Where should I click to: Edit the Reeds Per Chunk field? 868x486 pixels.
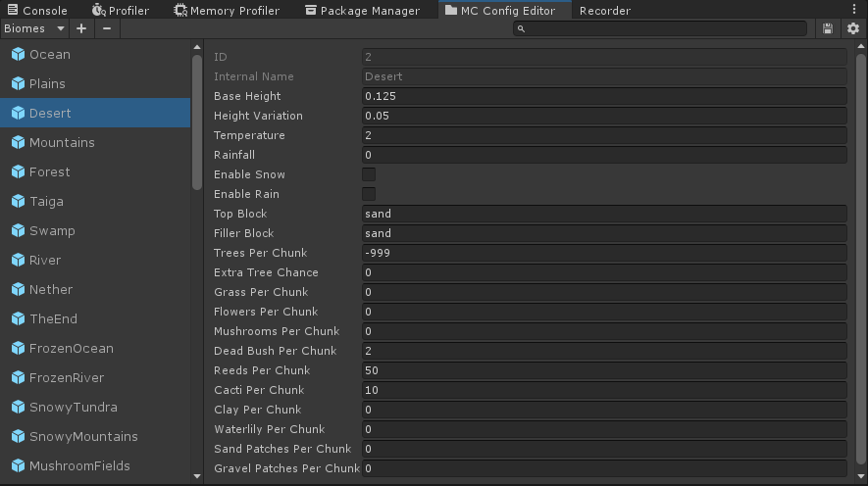604,370
